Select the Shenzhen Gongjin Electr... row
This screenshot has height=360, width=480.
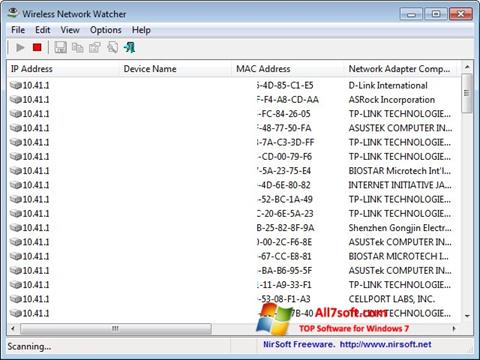coord(234,228)
